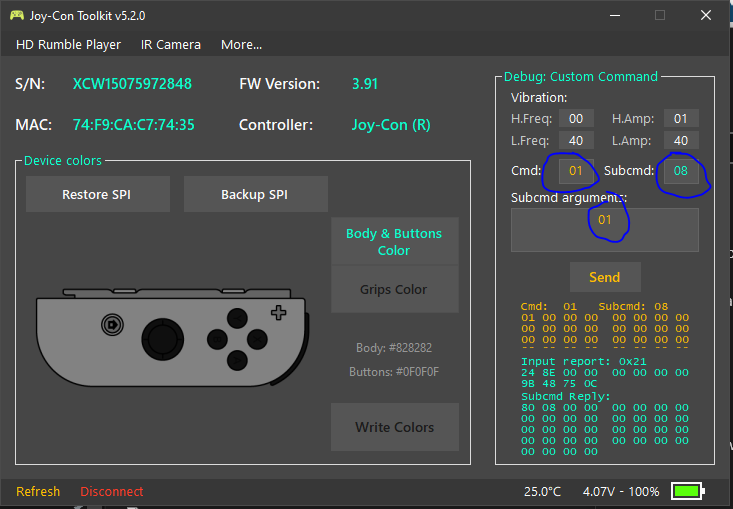Click the 4.07V - 100% battery readout

point(621,491)
